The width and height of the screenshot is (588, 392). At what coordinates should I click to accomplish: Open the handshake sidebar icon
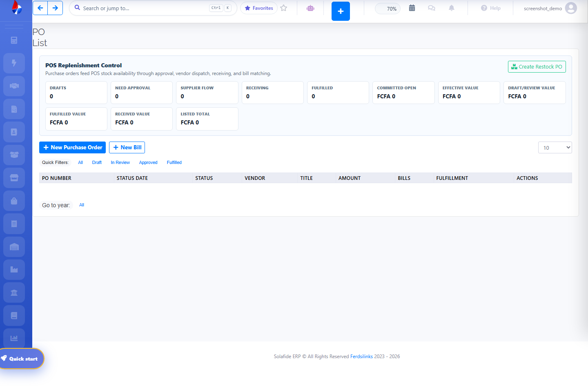point(14,86)
